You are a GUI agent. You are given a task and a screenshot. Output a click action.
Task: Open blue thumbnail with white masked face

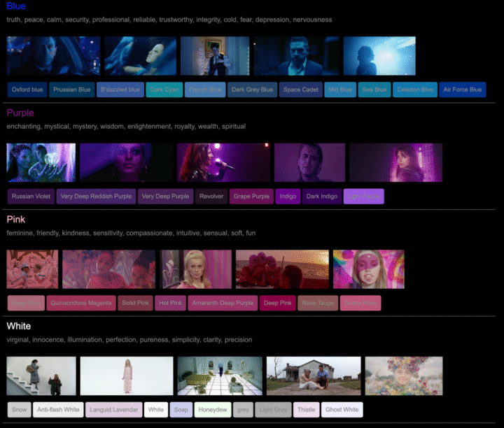coord(140,56)
